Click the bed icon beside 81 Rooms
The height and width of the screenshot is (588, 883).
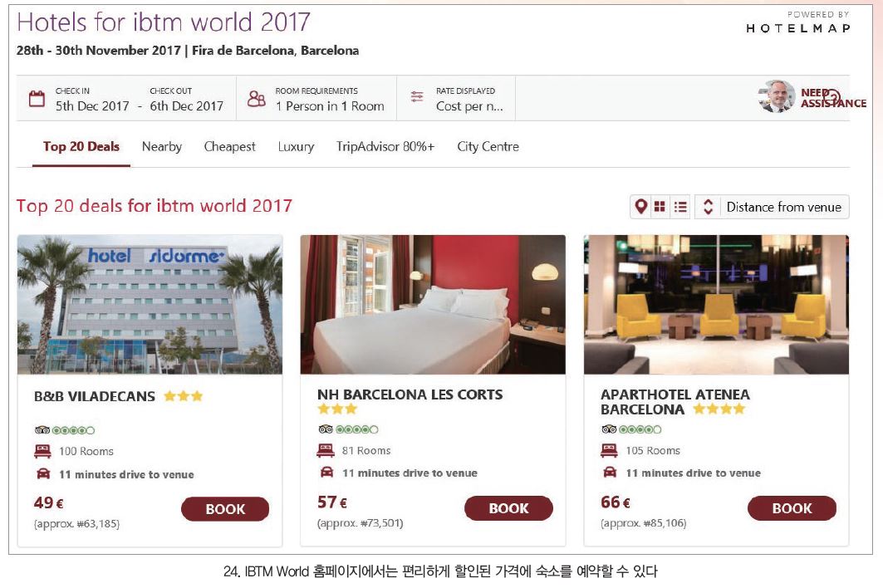click(326, 450)
